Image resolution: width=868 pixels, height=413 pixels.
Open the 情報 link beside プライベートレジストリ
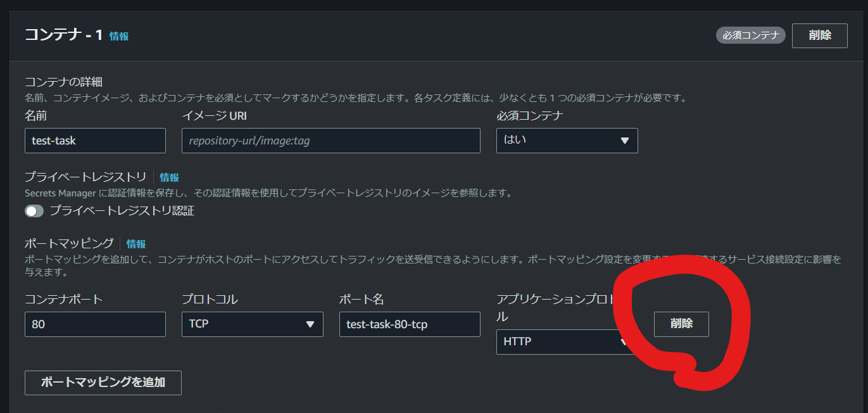coord(169,177)
